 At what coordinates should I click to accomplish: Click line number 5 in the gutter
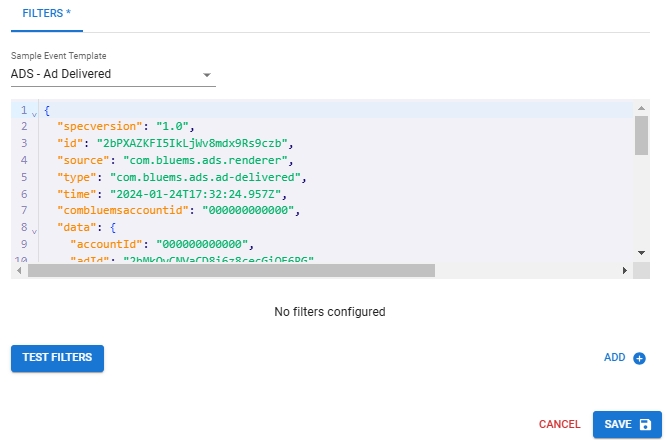22,178
